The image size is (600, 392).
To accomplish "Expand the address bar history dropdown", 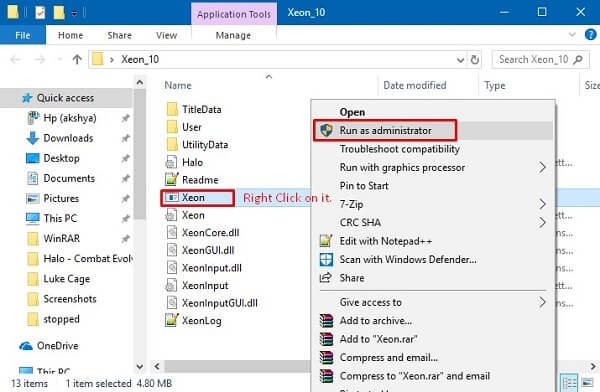I will [460, 60].
